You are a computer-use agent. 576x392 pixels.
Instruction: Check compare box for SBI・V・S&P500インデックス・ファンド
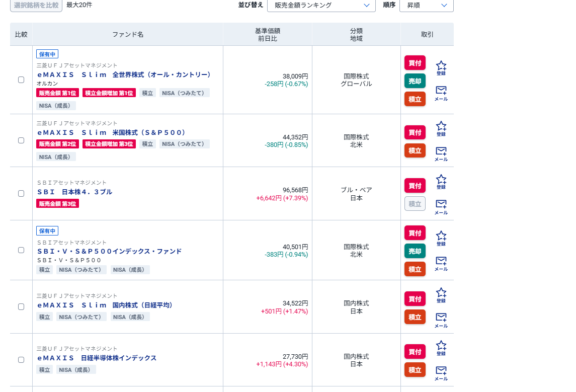point(21,250)
